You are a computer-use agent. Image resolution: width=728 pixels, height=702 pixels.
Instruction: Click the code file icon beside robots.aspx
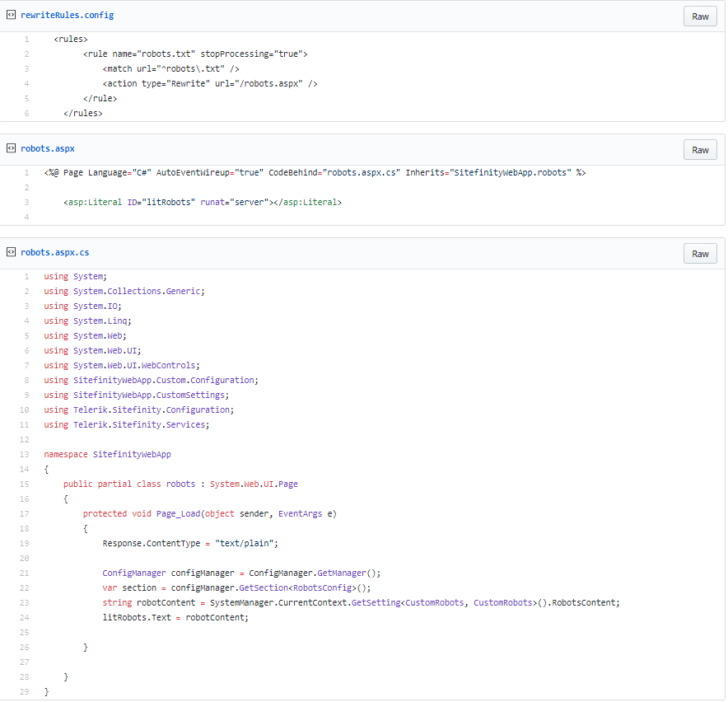[x=12, y=148]
